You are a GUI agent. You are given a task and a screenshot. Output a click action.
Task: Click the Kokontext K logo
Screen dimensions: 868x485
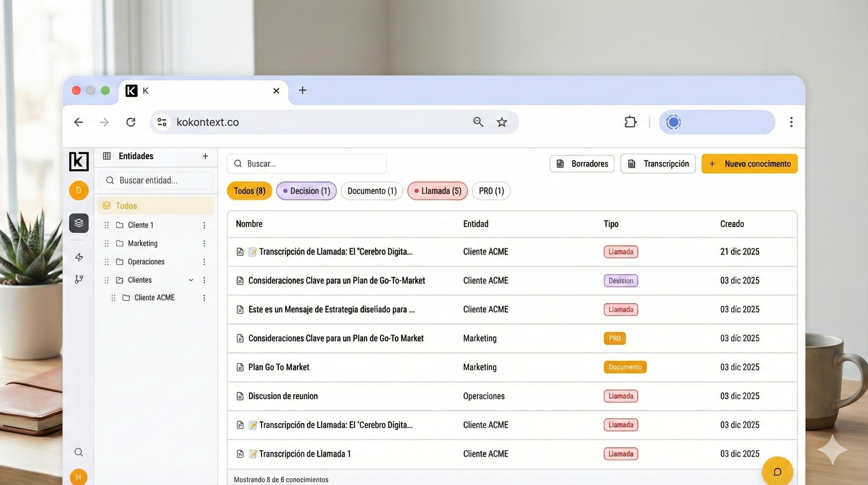[79, 162]
